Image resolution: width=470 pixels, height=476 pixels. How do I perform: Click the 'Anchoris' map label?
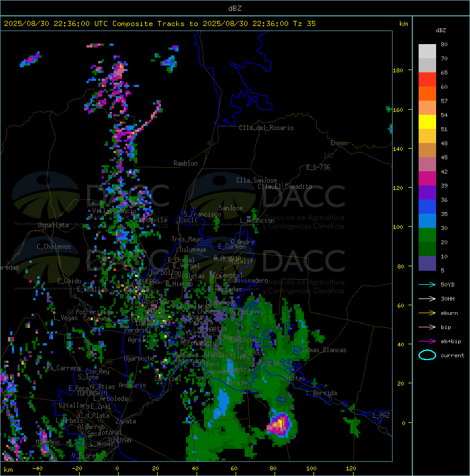click(132, 385)
